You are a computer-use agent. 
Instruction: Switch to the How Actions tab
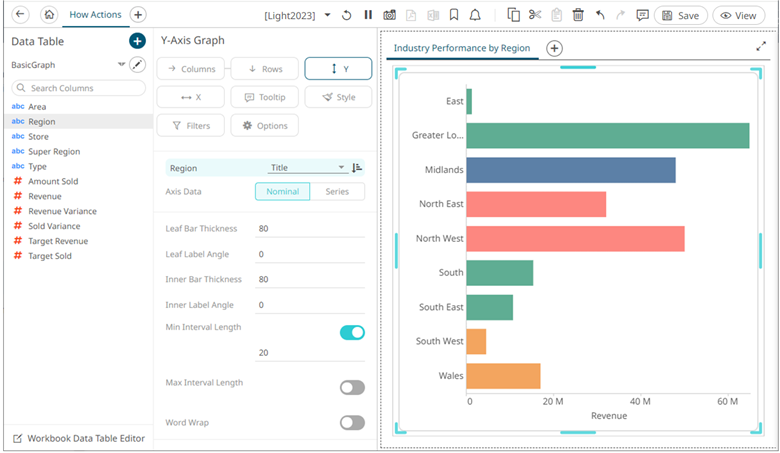click(96, 15)
